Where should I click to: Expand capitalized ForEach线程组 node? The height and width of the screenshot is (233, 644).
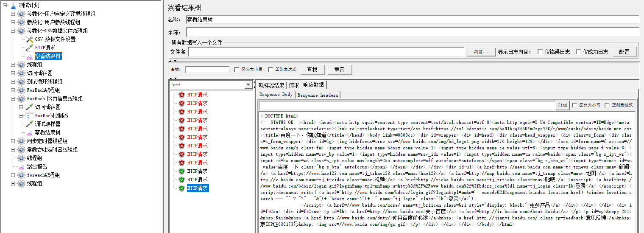[13, 90]
